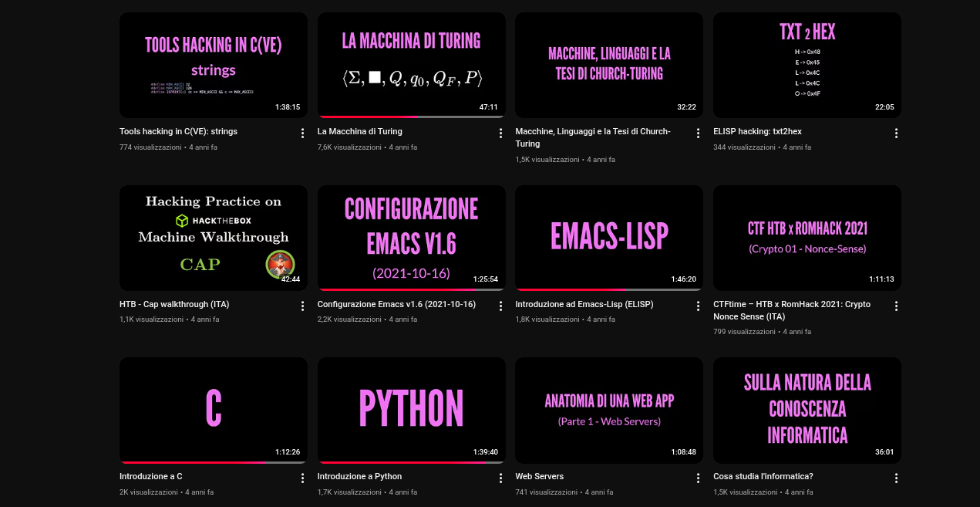Open title Introduzione ad Emacs-Lisp (ELISP)
The height and width of the screenshot is (507, 980).
click(584, 304)
